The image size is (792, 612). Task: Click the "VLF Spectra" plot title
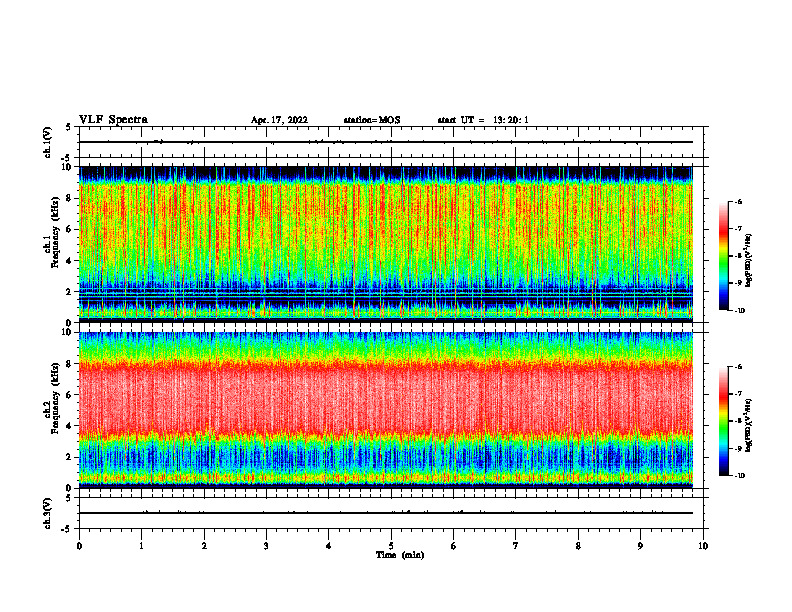point(113,120)
